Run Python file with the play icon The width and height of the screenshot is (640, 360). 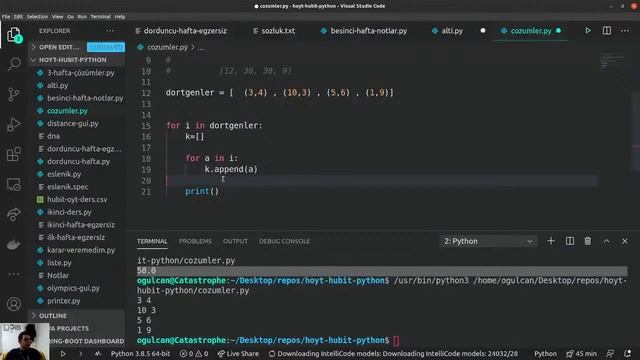point(588,31)
